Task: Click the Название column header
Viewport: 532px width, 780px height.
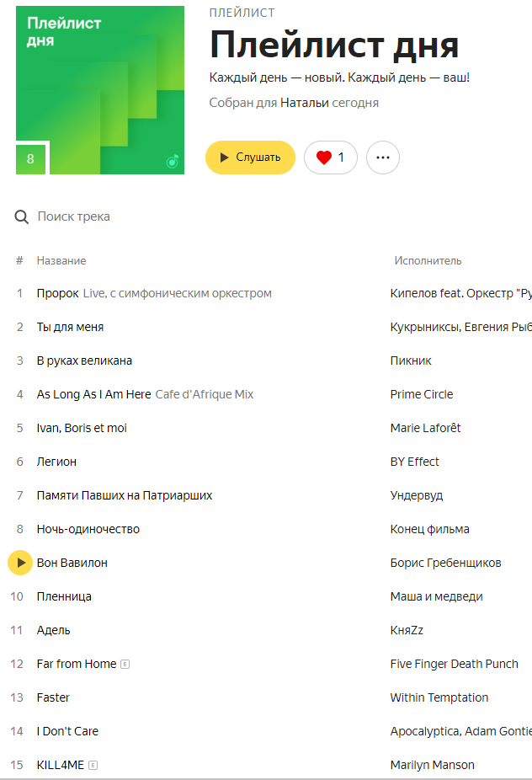Action: [61, 261]
